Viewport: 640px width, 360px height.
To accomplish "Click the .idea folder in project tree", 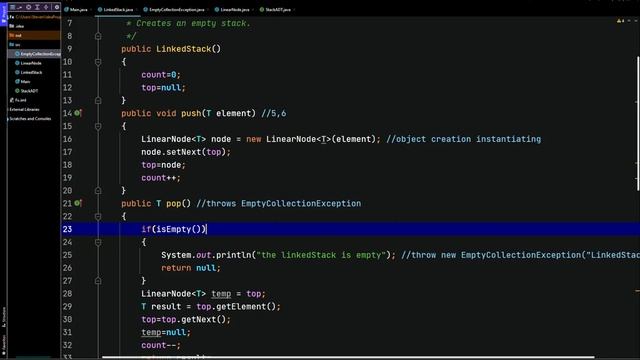I will pyautogui.click(x=17, y=26).
